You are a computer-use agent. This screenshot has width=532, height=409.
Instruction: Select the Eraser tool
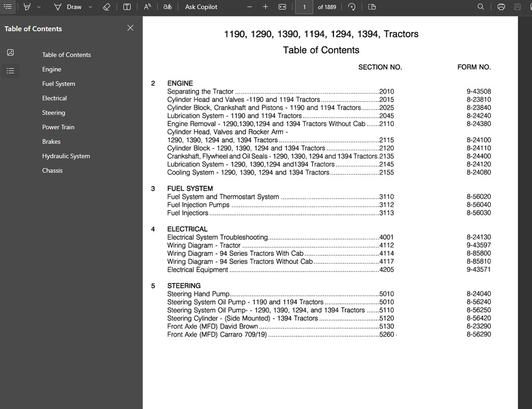coord(106,7)
